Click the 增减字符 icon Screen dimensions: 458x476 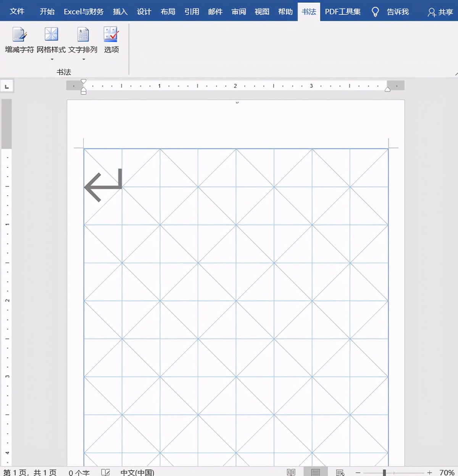19,34
